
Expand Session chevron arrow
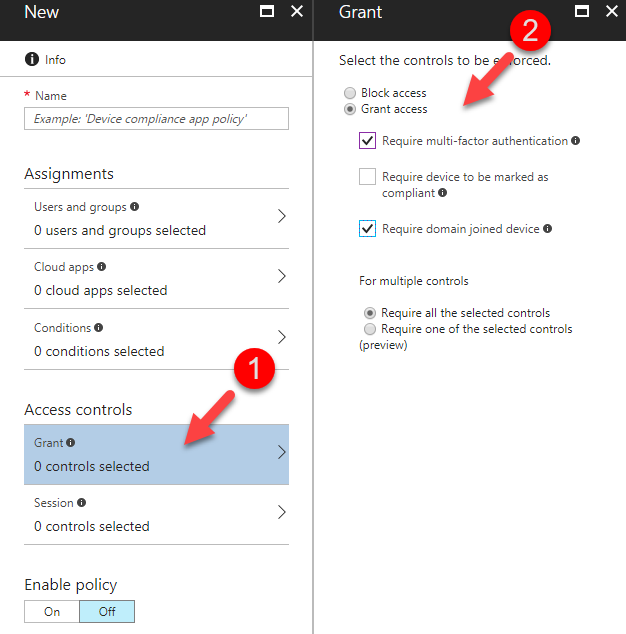(x=282, y=512)
